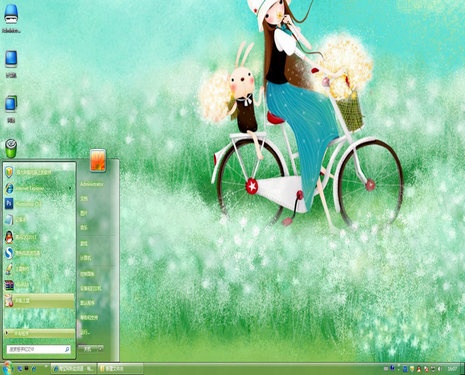
Task: Open Run... in the Start menu
Action: point(85,332)
